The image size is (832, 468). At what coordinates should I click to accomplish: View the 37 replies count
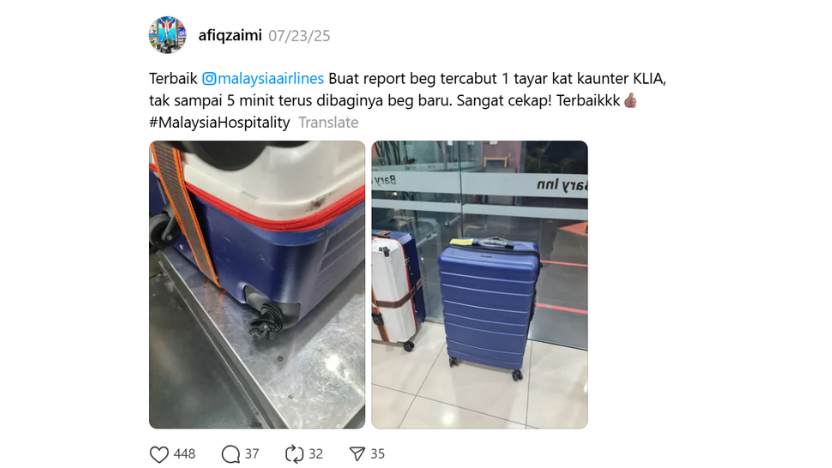tap(252, 454)
